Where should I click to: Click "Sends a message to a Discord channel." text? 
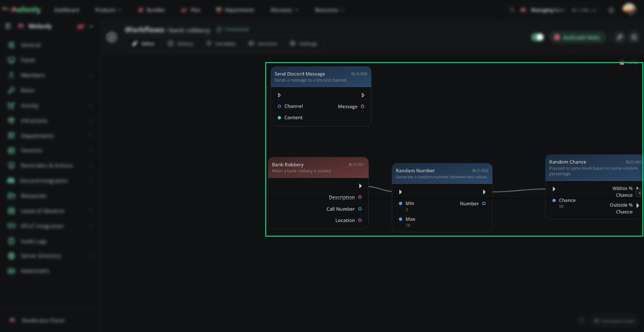tap(311, 80)
